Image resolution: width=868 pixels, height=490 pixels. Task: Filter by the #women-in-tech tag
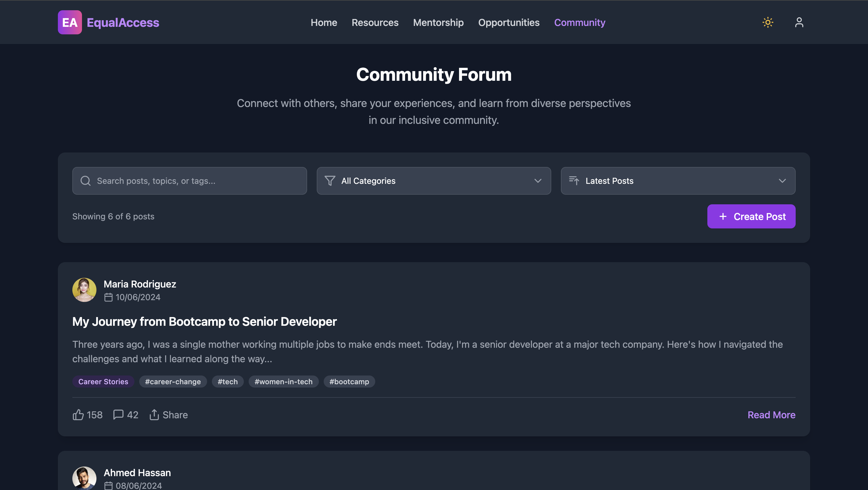(x=283, y=382)
